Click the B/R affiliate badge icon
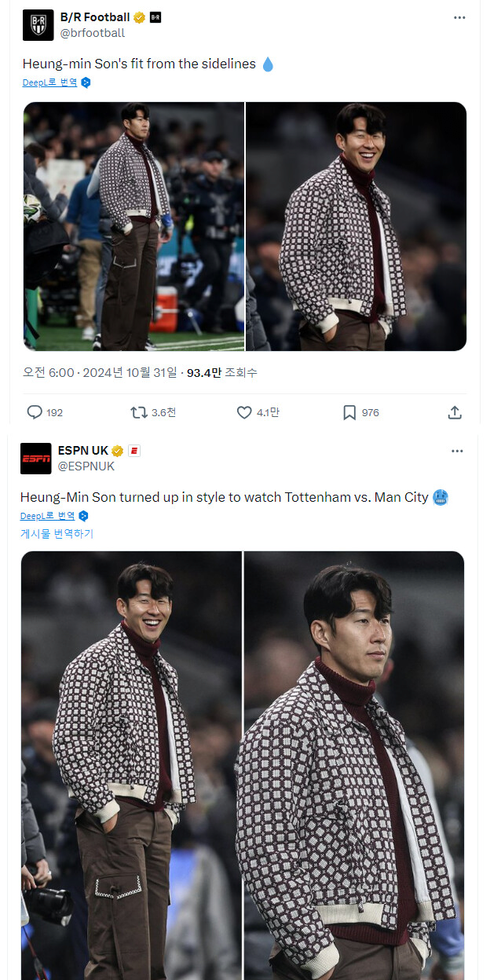 point(155,17)
